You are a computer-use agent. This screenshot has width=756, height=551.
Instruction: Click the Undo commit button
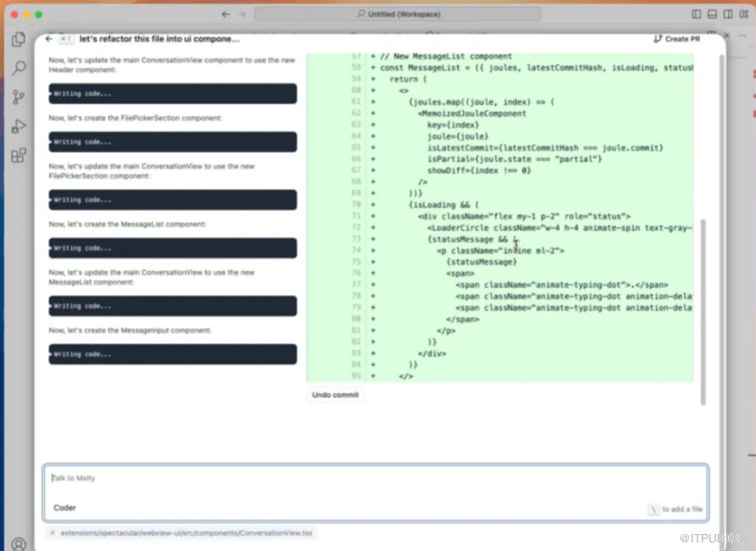(x=335, y=395)
